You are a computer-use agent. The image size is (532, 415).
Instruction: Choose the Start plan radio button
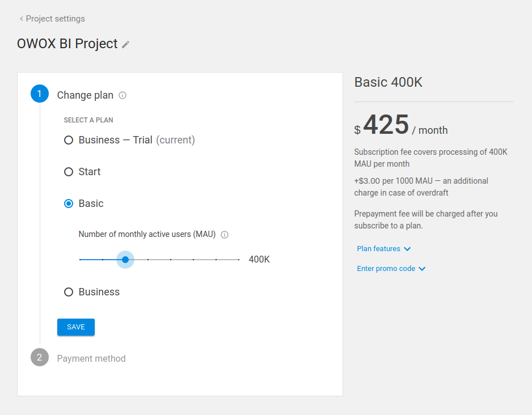69,172
